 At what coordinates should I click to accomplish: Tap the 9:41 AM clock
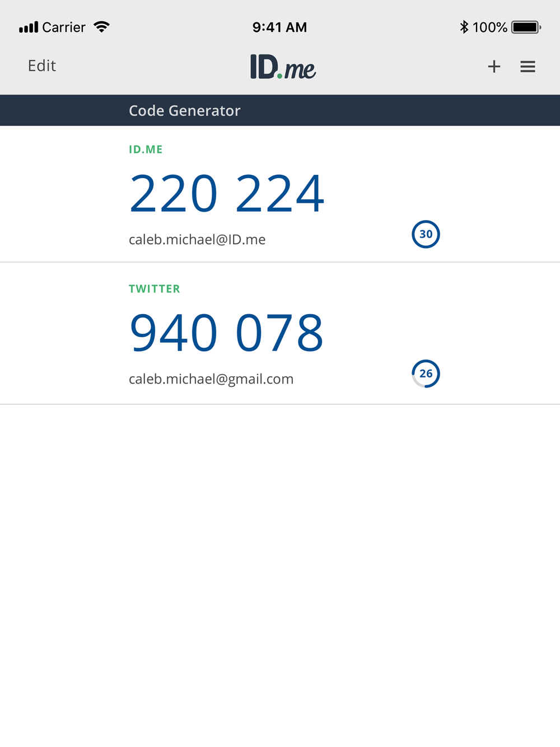point(279,27)
